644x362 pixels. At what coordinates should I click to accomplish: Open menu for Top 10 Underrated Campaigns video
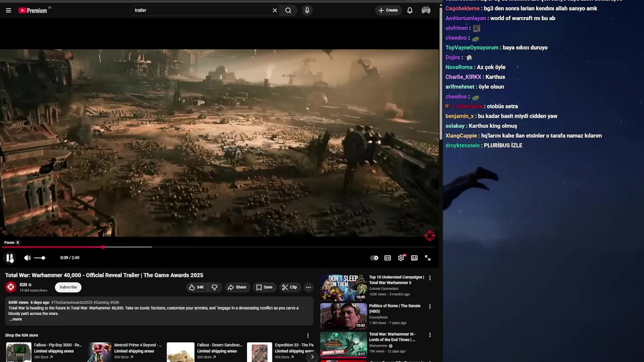click(x=430, y=278)
